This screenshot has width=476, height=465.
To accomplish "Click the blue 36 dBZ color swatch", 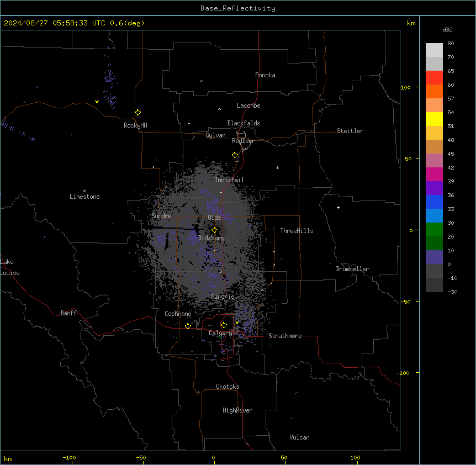I will coord(434,202).
